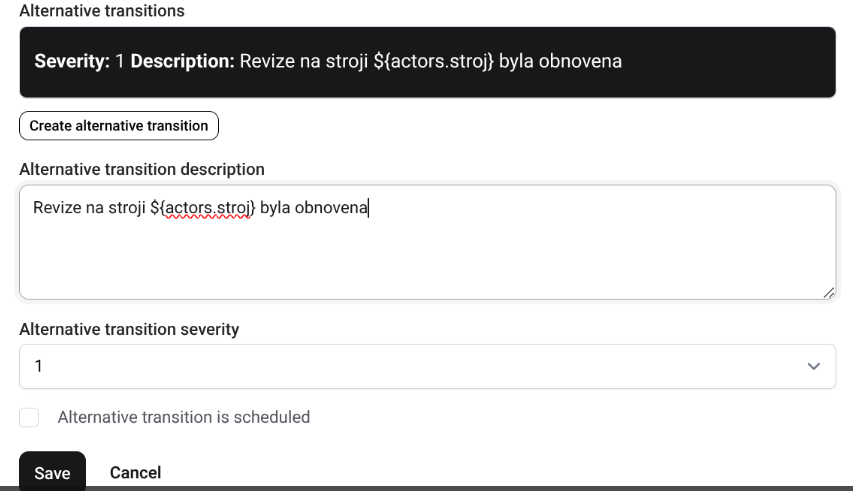Click the bold "Severity:" text in dark entry
This screenshot has height=491, width=853.
72,62
